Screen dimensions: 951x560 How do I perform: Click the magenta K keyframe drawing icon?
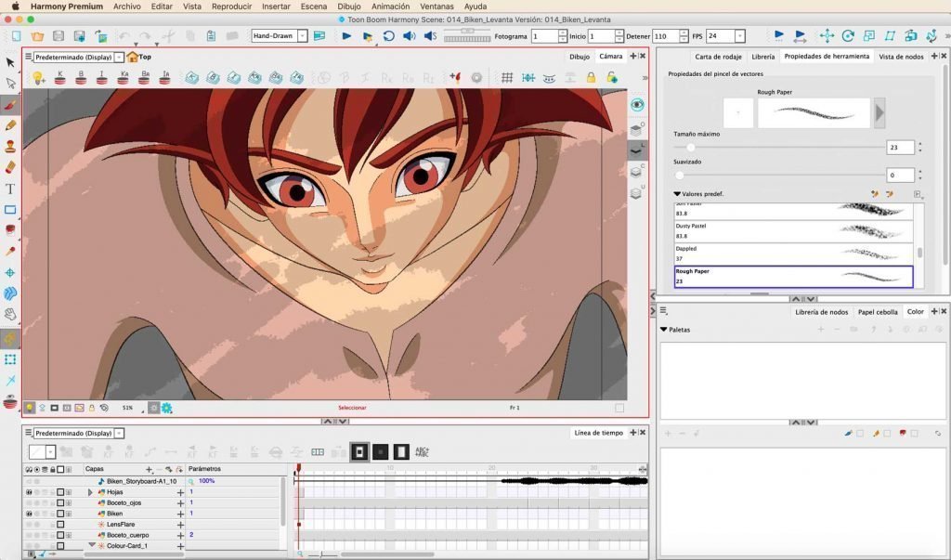click(x=59, y=78)
